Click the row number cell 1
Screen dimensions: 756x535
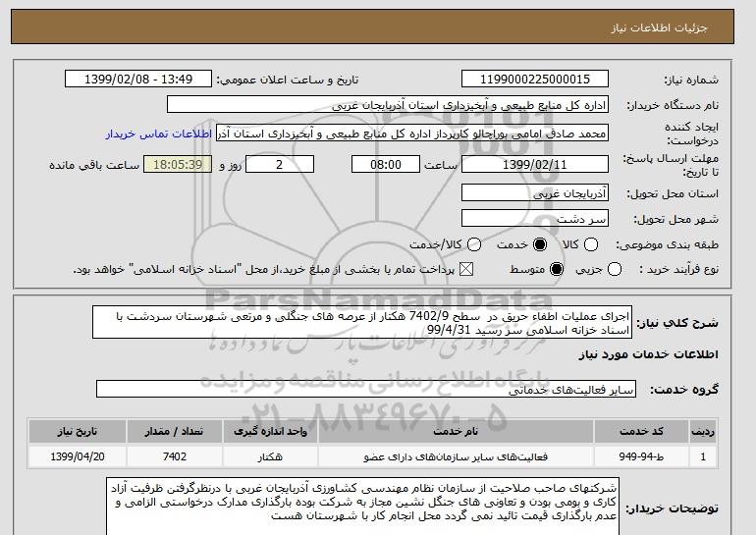(703, 456)
